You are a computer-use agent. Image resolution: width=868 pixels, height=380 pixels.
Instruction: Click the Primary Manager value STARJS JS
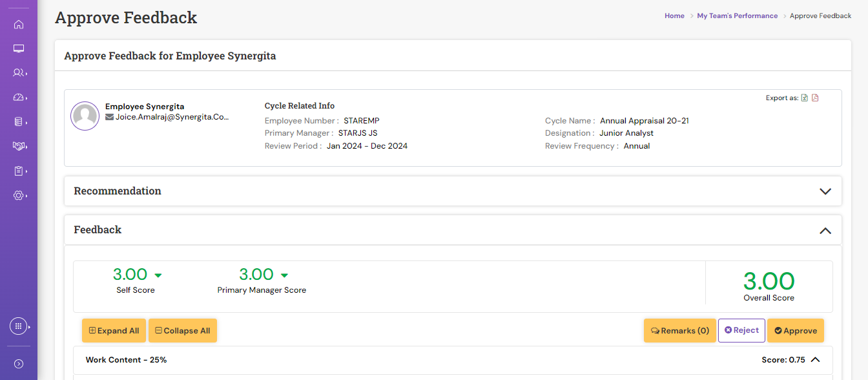[358, 133]
